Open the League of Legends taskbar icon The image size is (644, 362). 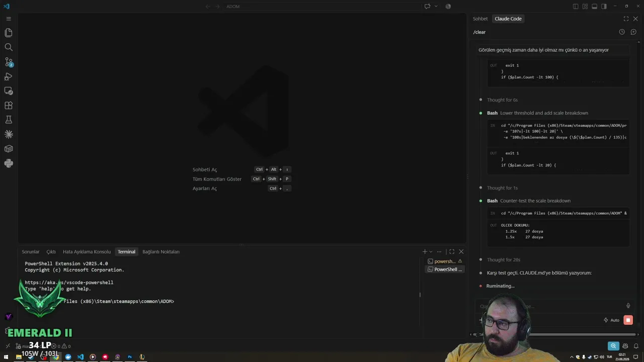click(x=142, y=357)
